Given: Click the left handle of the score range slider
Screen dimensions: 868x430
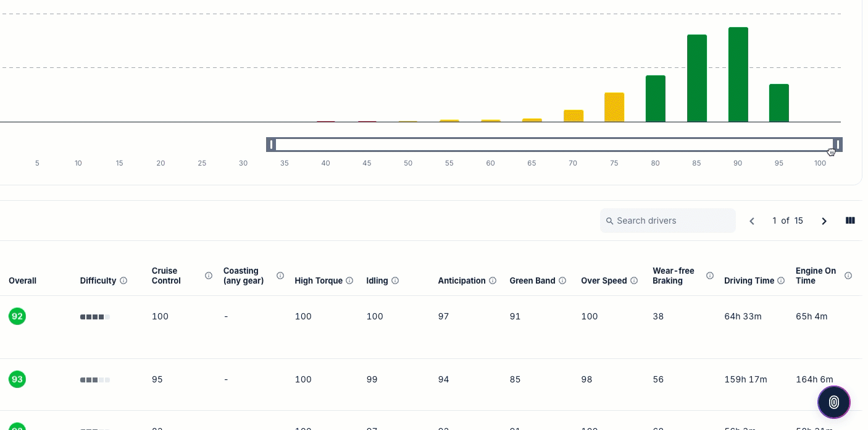Looking at the screenshot, I should point(272,145).
